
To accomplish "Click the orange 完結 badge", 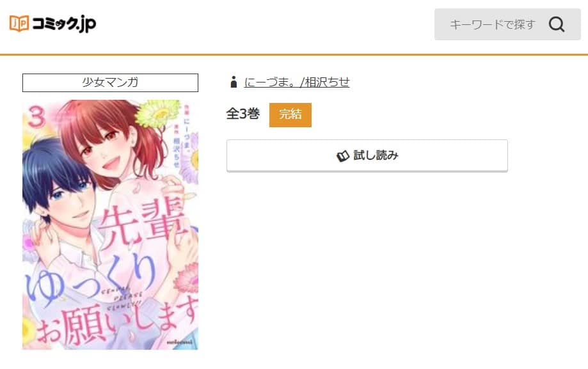I will [290, 114].
